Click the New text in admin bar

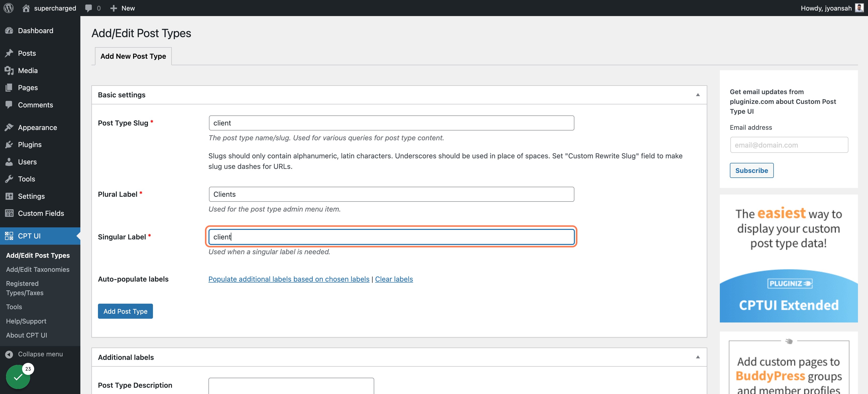click(128, 8)
